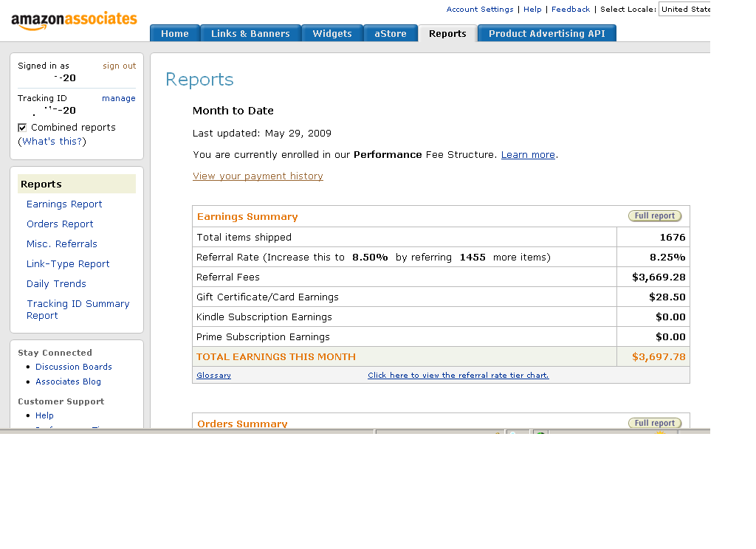Visit the Discussion Boards
Viewport: 756px width, 549px height.
(x=74, y=367)
